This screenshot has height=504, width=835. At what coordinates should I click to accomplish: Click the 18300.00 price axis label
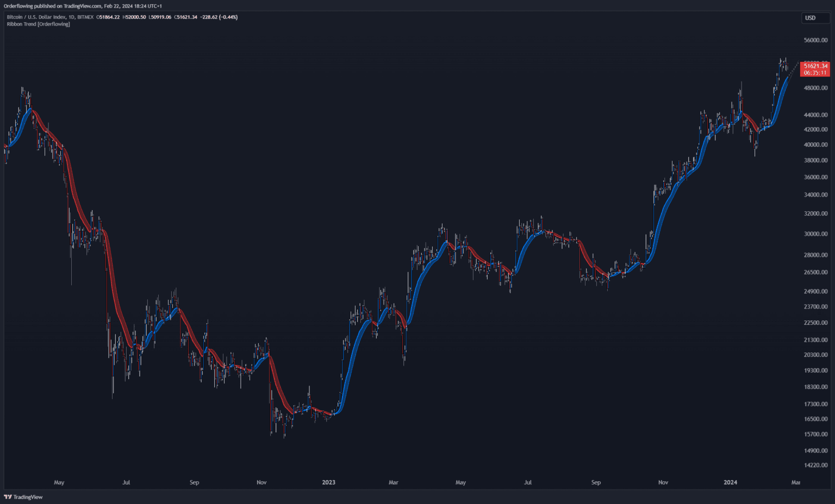[x=815, y=387]
